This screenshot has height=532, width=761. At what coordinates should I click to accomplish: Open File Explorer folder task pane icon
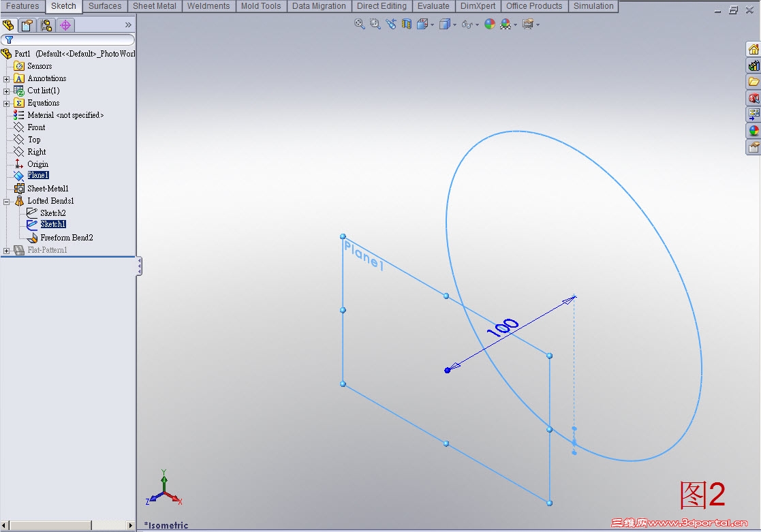point(754,82)
